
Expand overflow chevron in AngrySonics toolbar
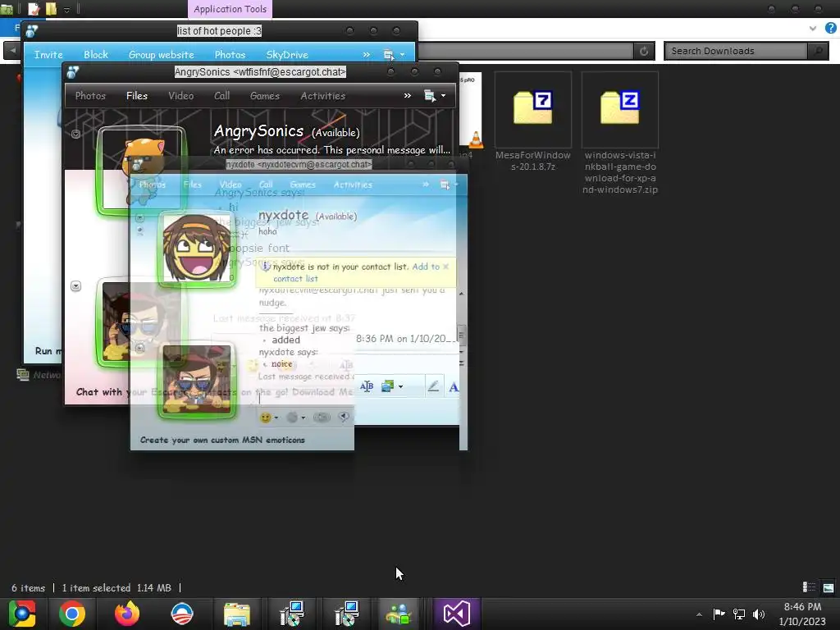click(407, 96)
